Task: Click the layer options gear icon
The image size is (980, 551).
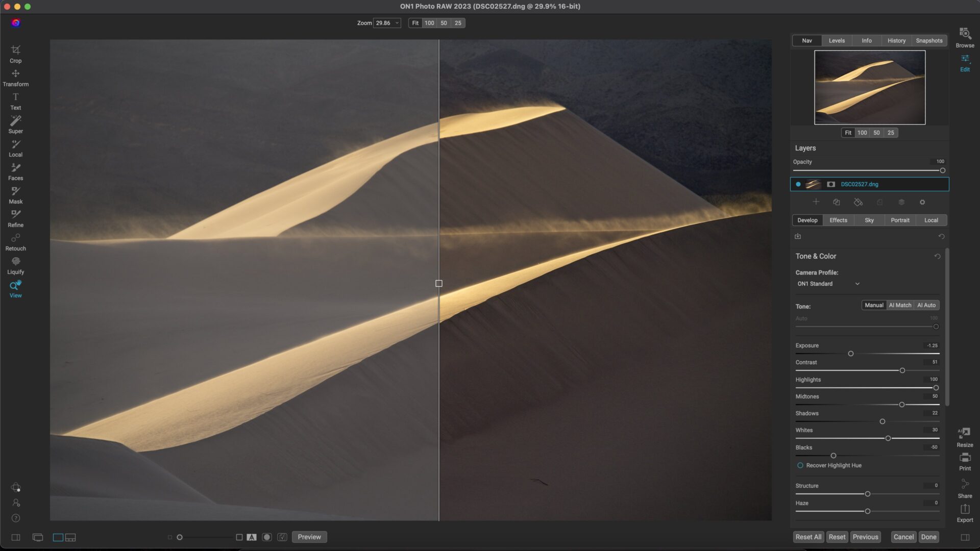Action: (x=922, y=202)
